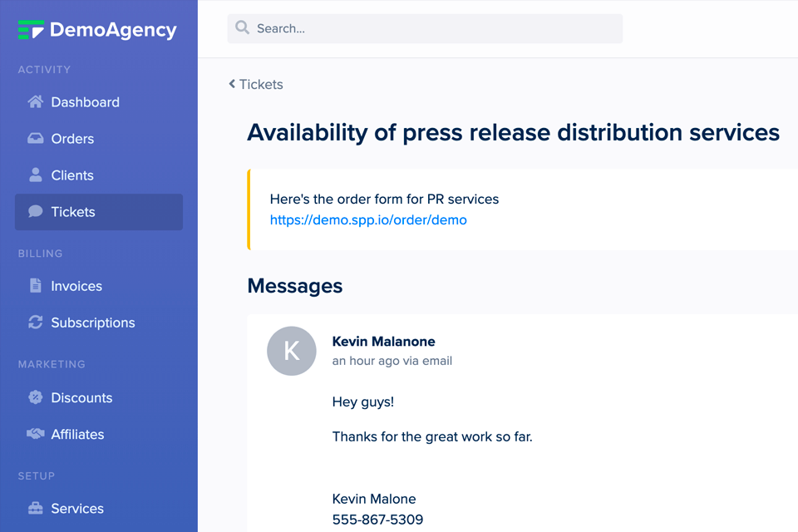
Task: Click the Discounts badge icon
Action: click(x=35, y=397)
